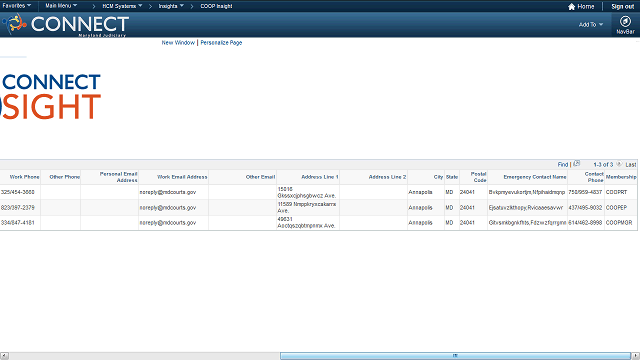Click Personalize Page link
The image size is (640, 360).
pos(221,42)
